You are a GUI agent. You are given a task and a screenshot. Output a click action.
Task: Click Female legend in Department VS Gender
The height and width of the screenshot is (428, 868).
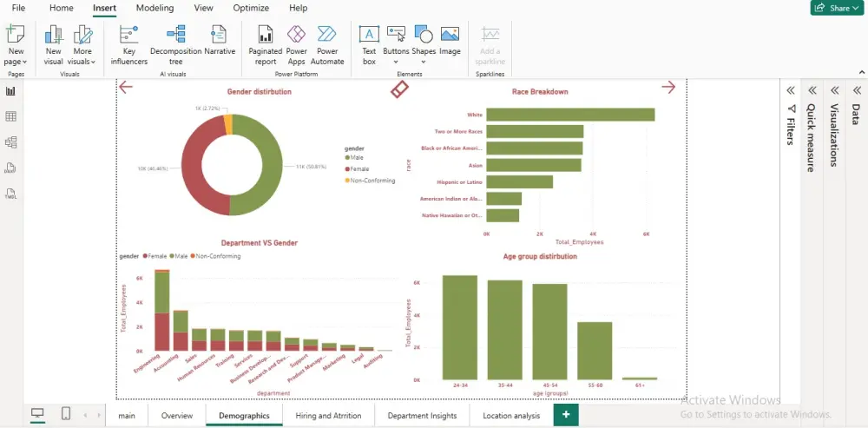click(x=155, y=256)
